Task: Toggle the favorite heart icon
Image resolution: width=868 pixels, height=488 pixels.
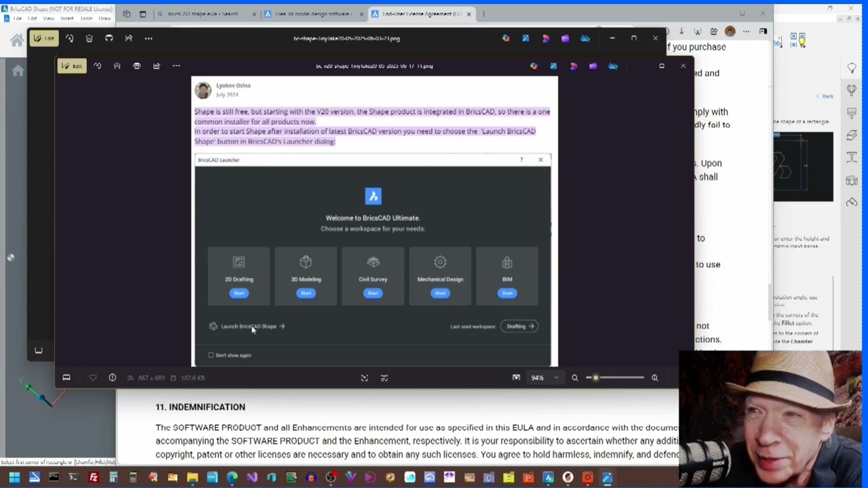Action: pos(93,378)
